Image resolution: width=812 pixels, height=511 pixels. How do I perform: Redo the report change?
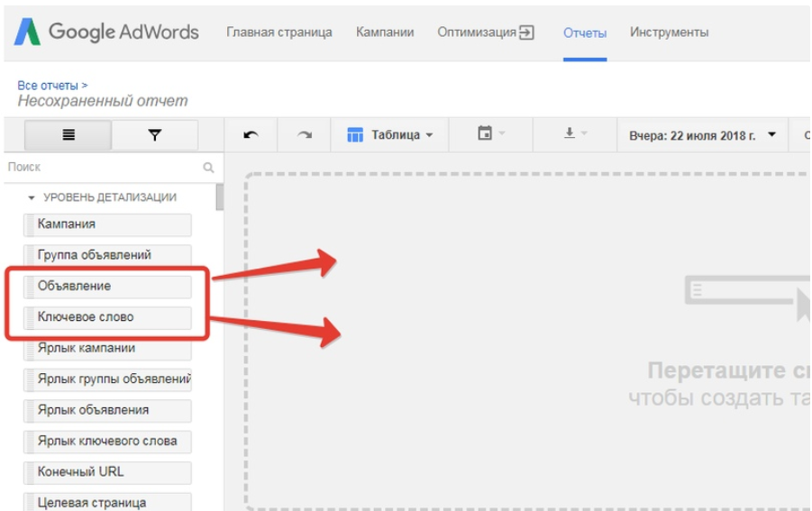coord(305,135)
